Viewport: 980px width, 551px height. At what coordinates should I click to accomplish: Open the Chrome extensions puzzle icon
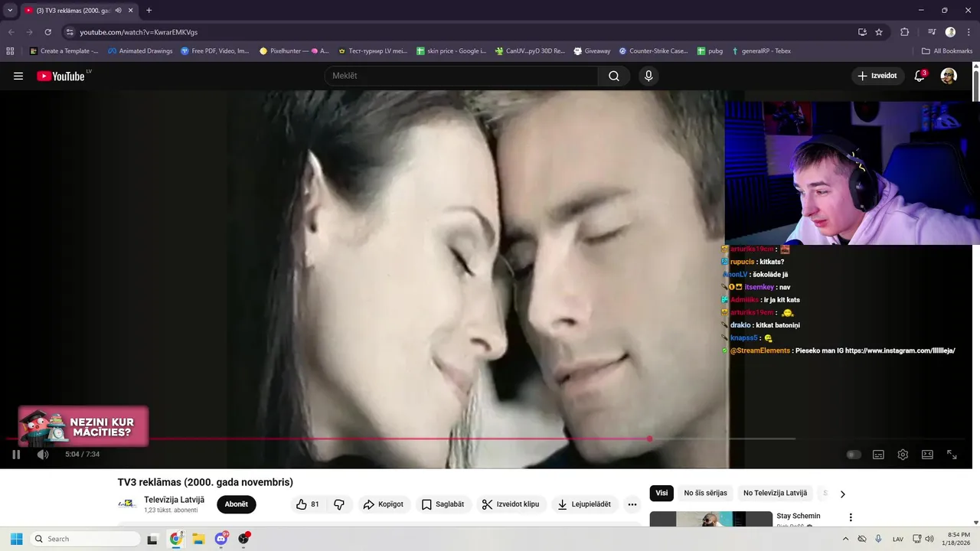tap(905, 32)
